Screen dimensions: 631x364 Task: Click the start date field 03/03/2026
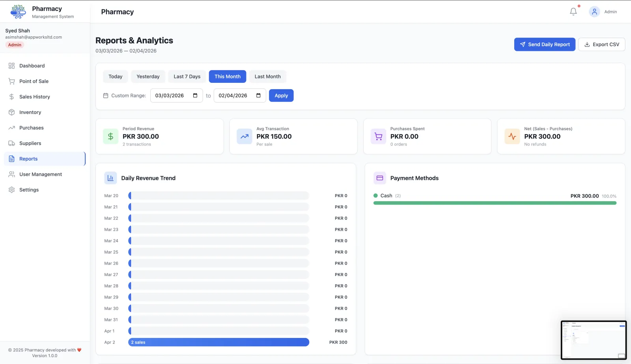(x=177, y=95)
